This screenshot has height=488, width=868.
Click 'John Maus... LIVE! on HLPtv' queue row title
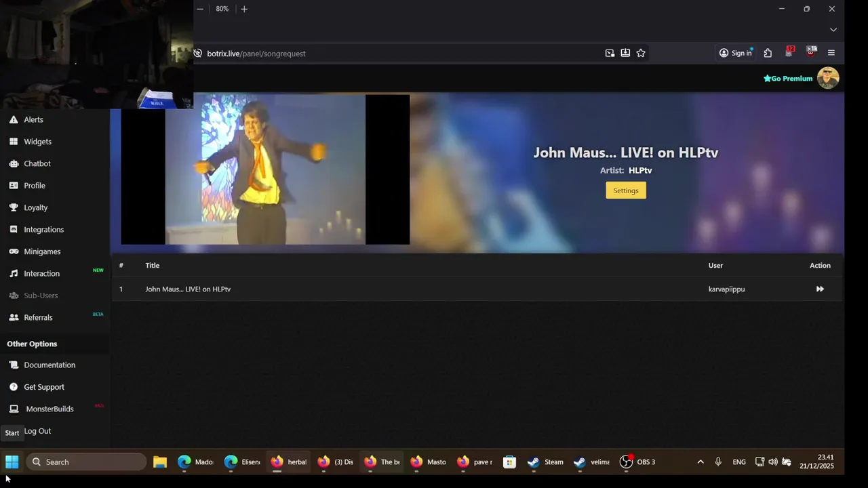[188, 289]
